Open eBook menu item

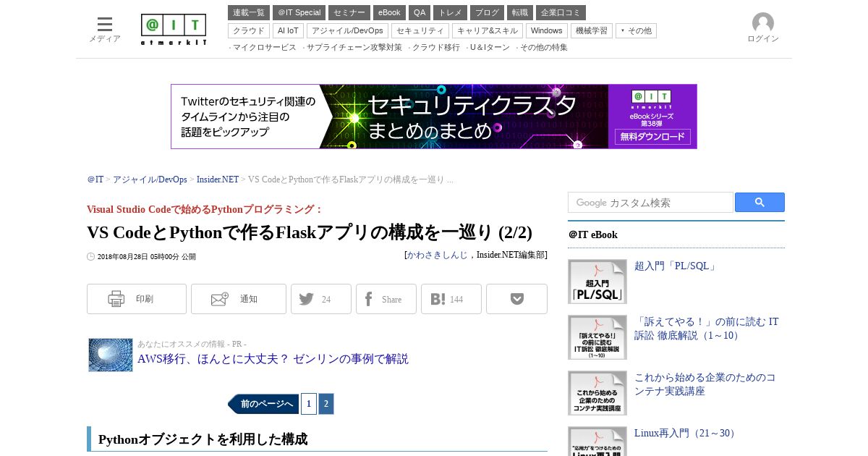(x=389, y=12)
